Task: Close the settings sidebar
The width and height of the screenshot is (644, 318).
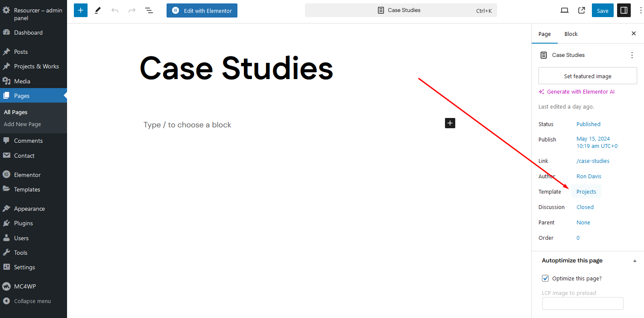Action: point(634,33)
